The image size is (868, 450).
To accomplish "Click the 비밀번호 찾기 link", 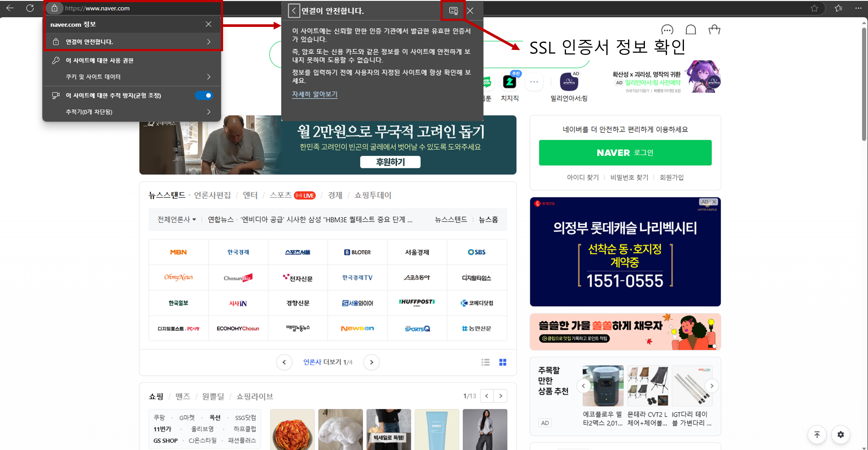I will 629,177.
